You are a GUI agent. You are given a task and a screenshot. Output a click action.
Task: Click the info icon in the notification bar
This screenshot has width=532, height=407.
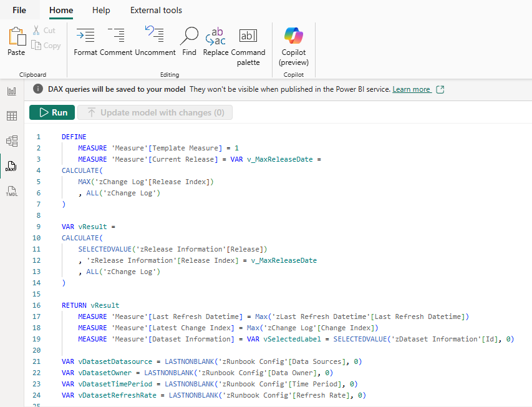point(38,89)
